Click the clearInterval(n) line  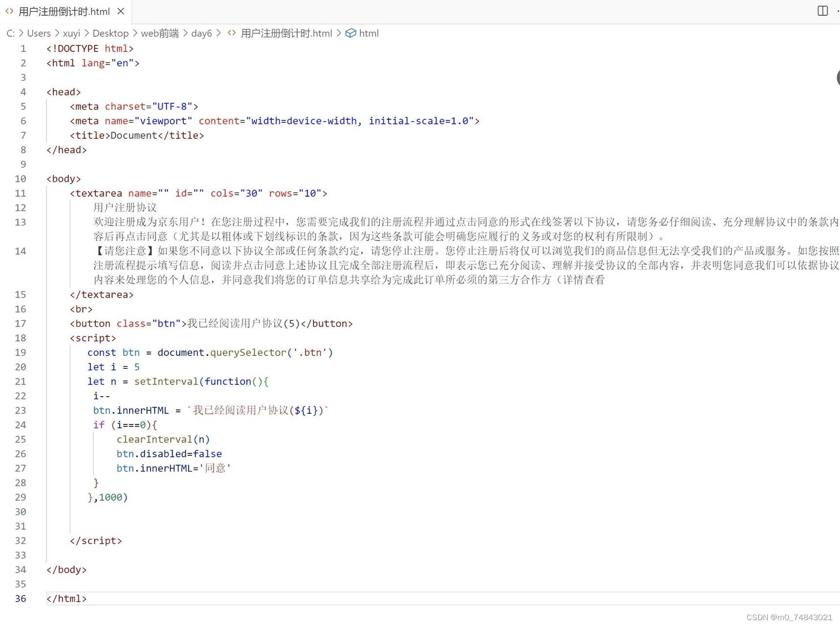pyautogui.click(x=163, y=440)
